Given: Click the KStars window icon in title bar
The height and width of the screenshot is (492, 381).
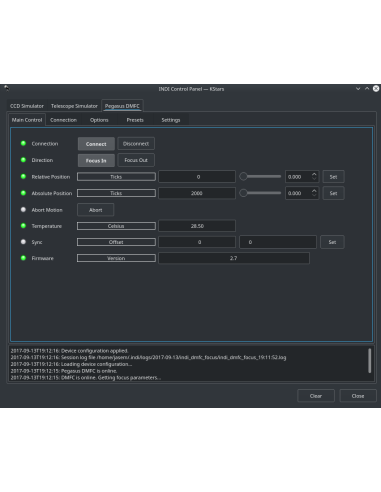Looking at the screenshot, I should pos(7,88).
